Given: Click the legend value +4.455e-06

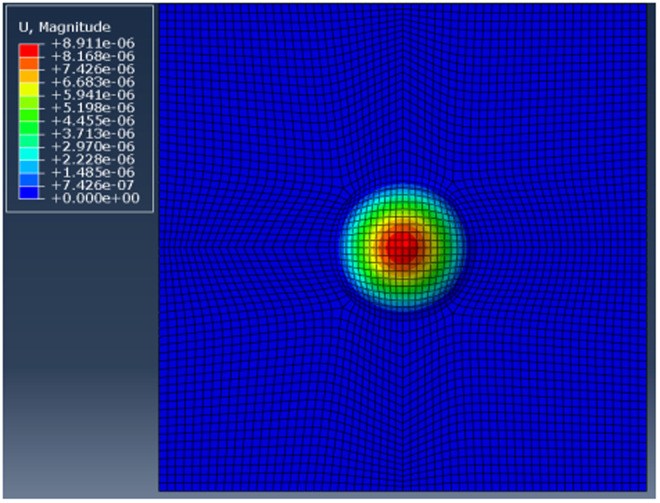Looking at the screenshot, I should (93, 121).
